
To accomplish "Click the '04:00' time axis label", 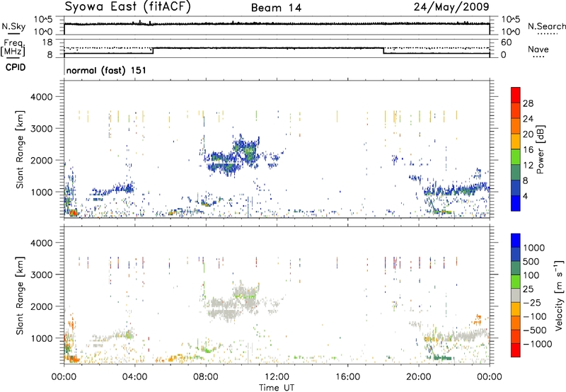I will pyautogui.click(x=134, y=377).
